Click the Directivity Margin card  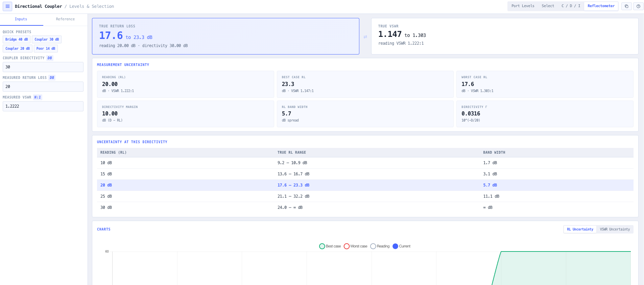tap(185, 114)
